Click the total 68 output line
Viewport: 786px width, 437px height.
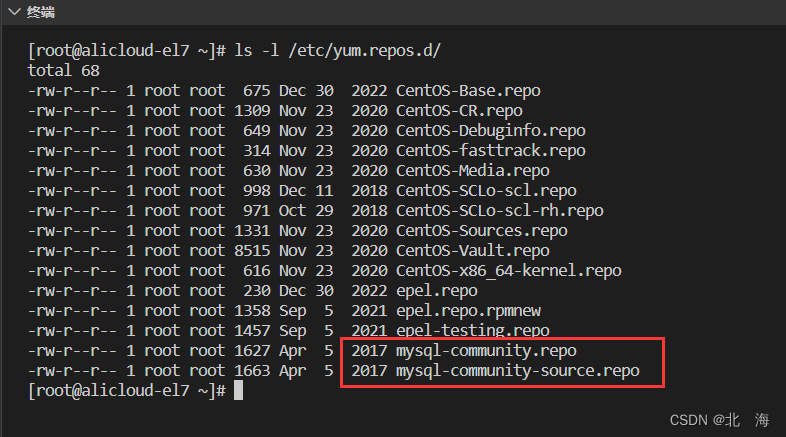click(x=63, y=71)
